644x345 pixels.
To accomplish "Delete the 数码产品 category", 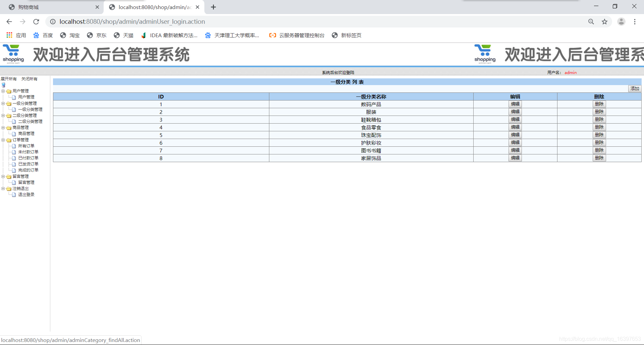I will pos(599,104).
